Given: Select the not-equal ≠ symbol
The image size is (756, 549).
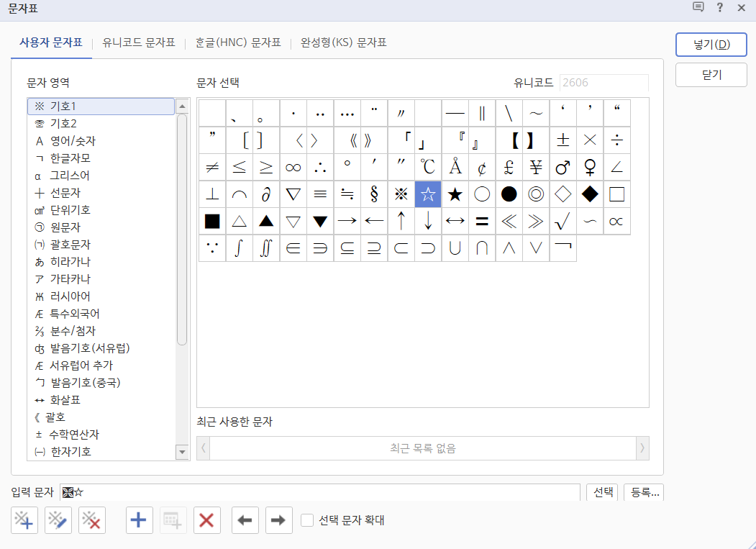Looking at the screenshot, I should [x=212, y=168].
